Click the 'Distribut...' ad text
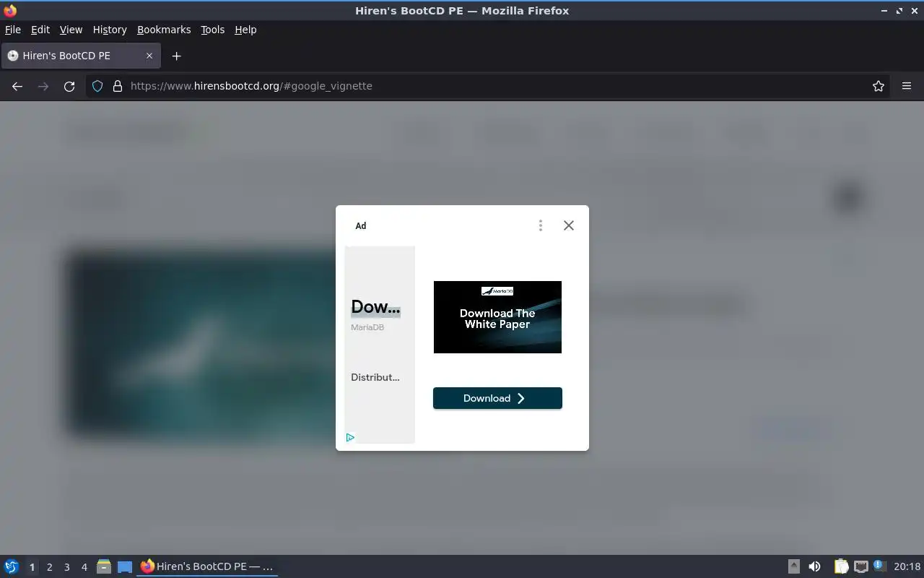Screen dimensions: 924x578 coord(375,377)
